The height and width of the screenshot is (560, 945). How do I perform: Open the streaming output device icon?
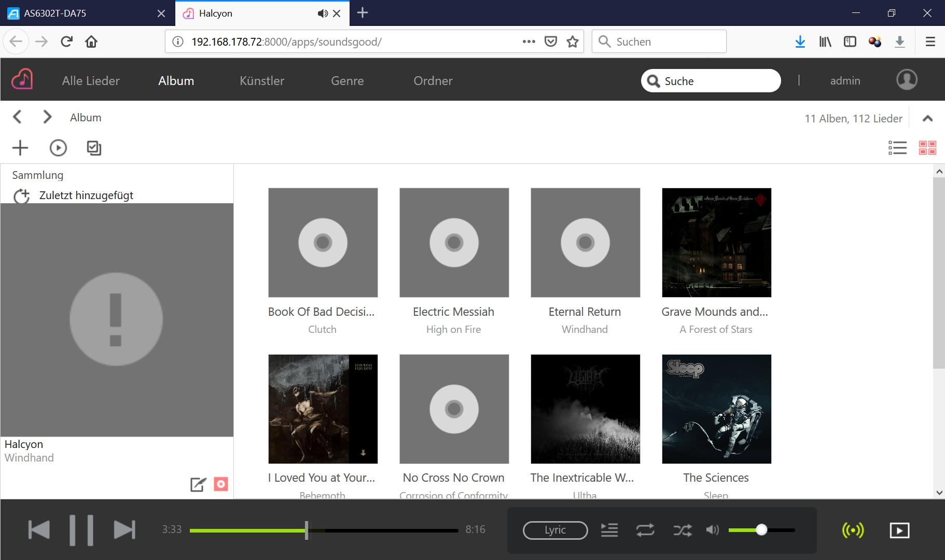pyautogui.click(x=853, y=530)
